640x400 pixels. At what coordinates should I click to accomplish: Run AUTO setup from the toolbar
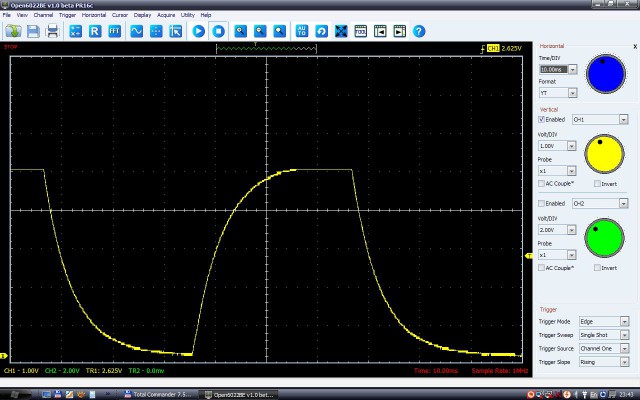point(302,31)
